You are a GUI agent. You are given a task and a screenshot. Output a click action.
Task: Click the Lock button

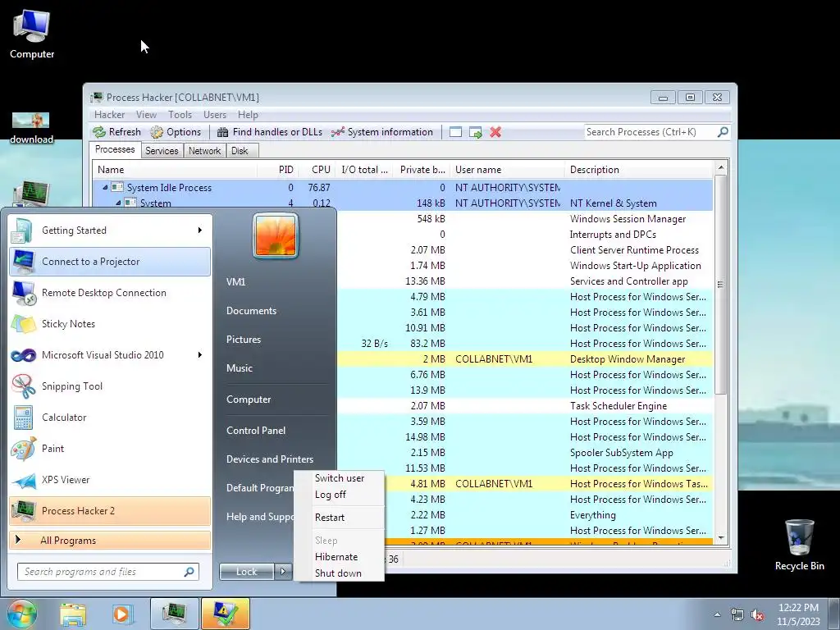pos(247,572)
